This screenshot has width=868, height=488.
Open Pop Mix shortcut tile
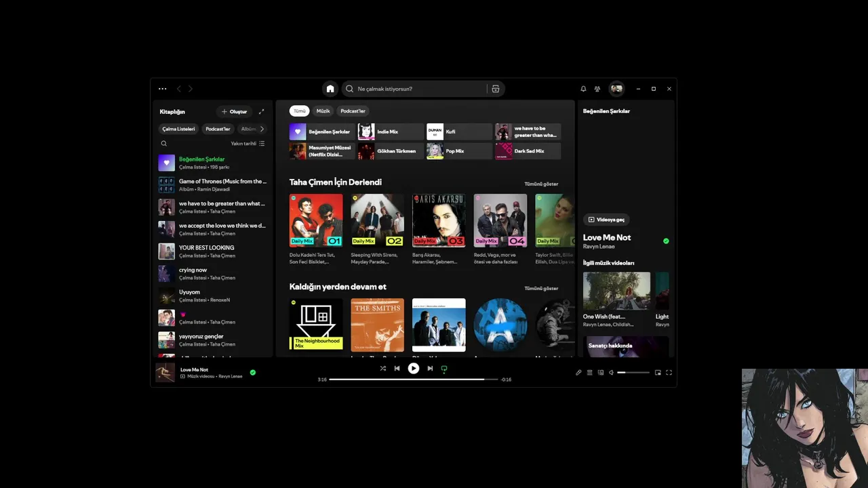(459, 151)
